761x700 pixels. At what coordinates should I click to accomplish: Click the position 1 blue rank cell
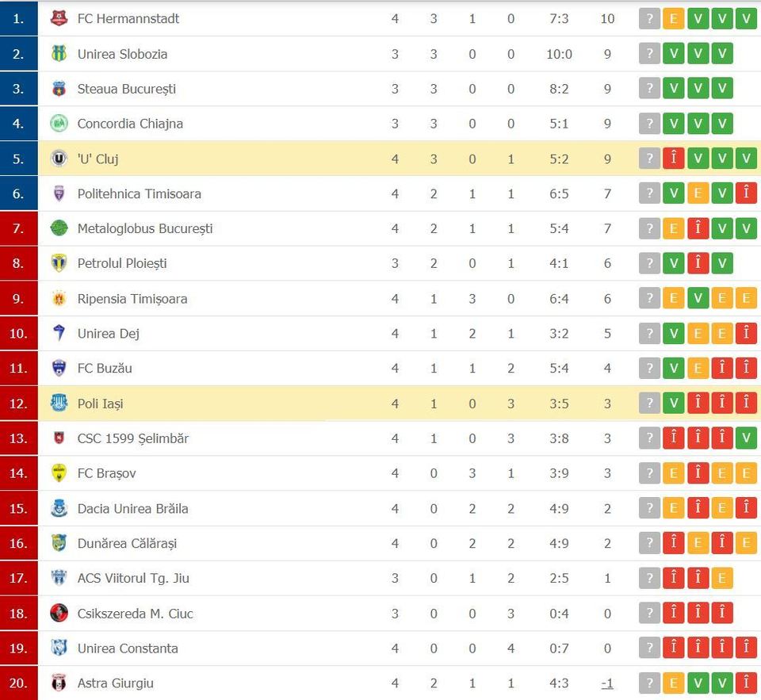(x=19, y=18)
